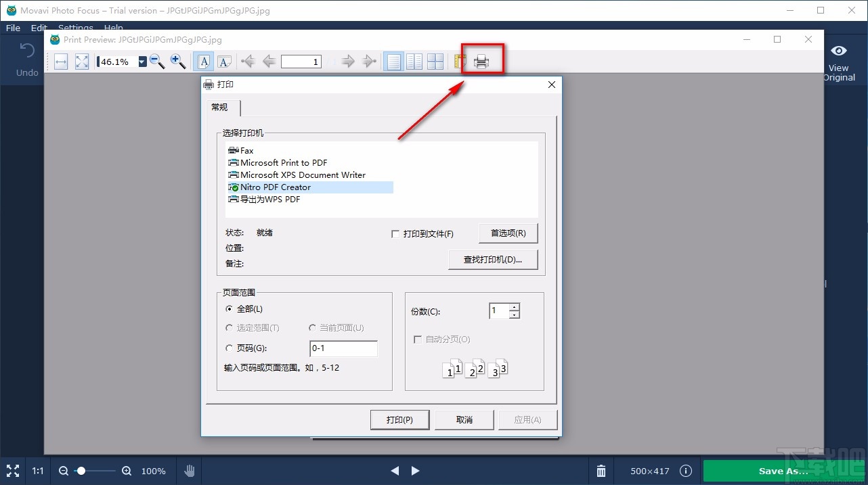The height and width of the screenshot is (485, 868).
Task: Click the zoom slider handle in bottom bar
Action: click(x=81, y=471)
